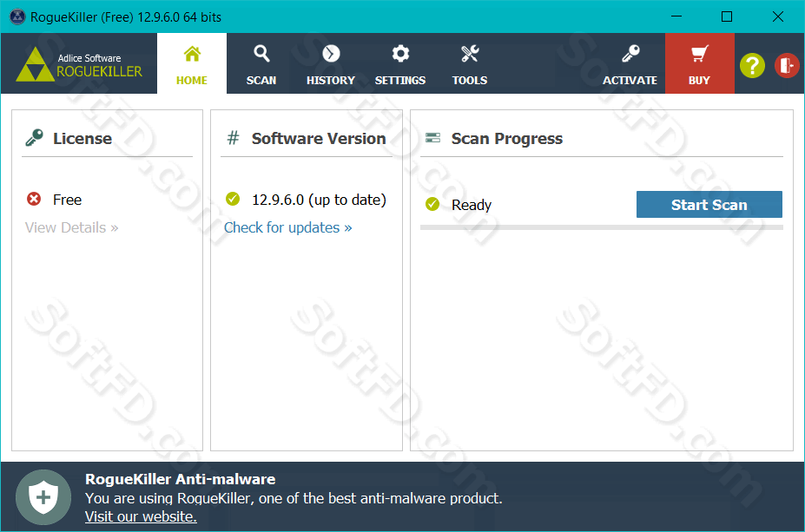The image size is (805, 532).
Task: Click the red X icon next to Free
Action: [34, 199]
